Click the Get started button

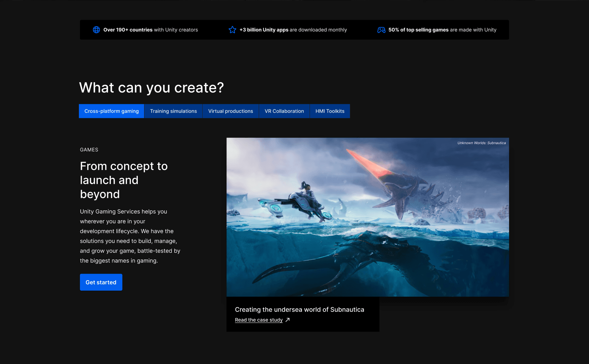[101, 282]
